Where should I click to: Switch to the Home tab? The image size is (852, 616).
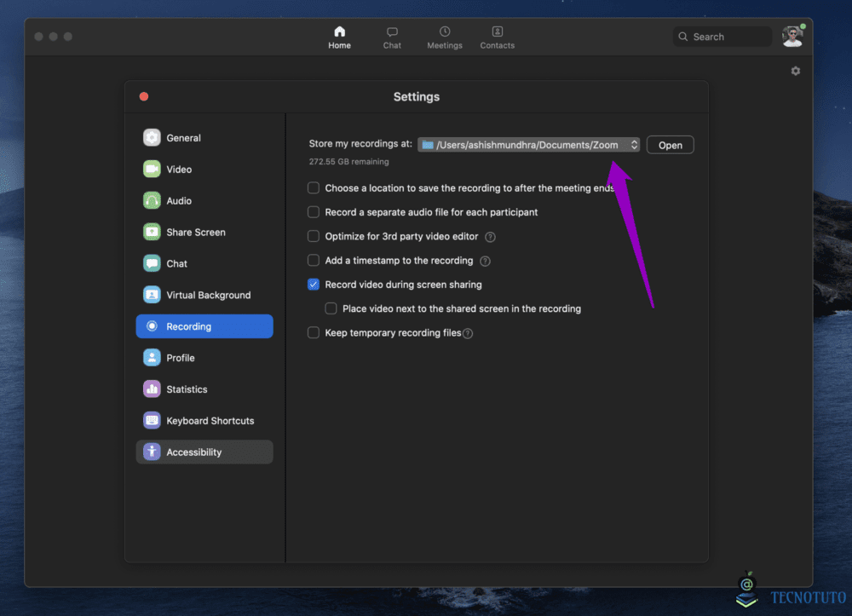(x=339, y=37)
